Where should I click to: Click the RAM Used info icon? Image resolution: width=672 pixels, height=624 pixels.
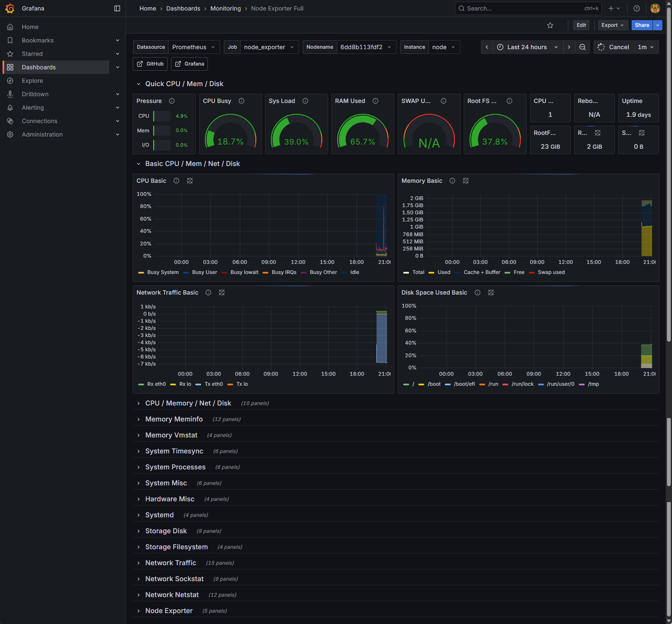pyautogui.click(x=375, y=101)
